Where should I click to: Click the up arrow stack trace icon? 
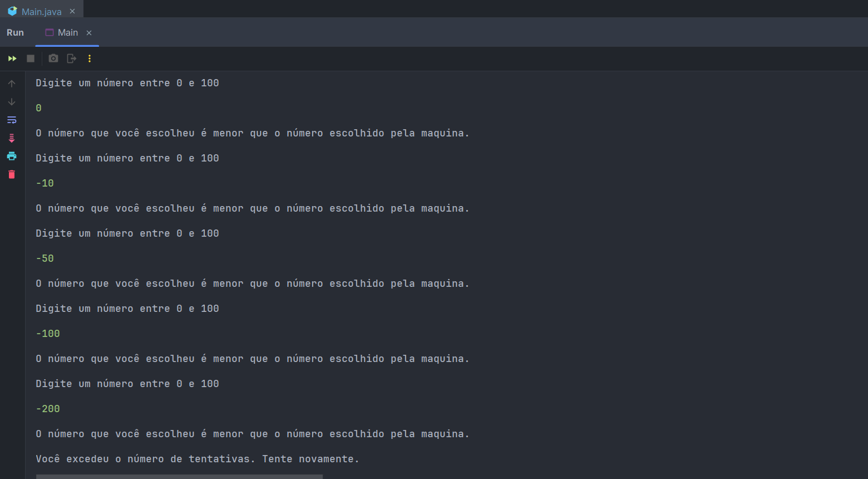click(12, 84)
